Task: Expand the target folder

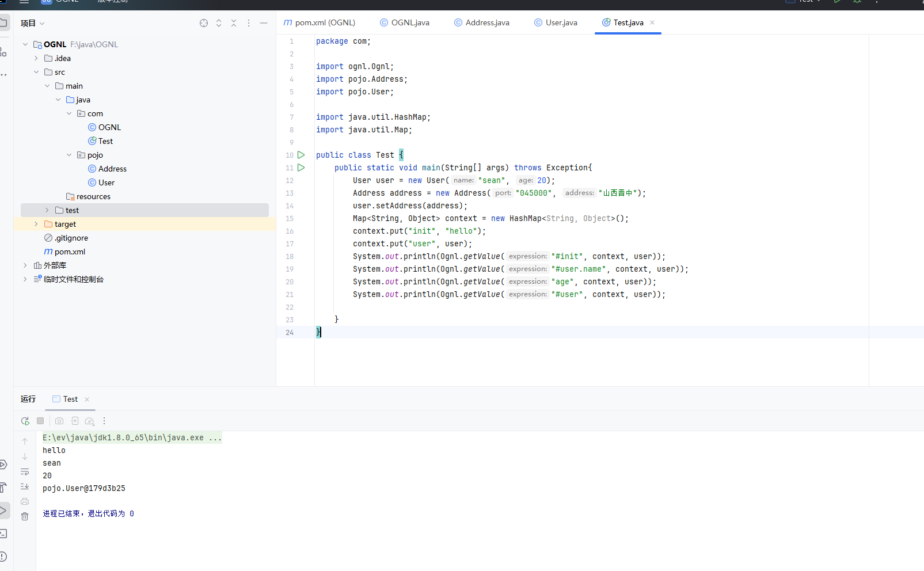Action: tap(36, 224)
